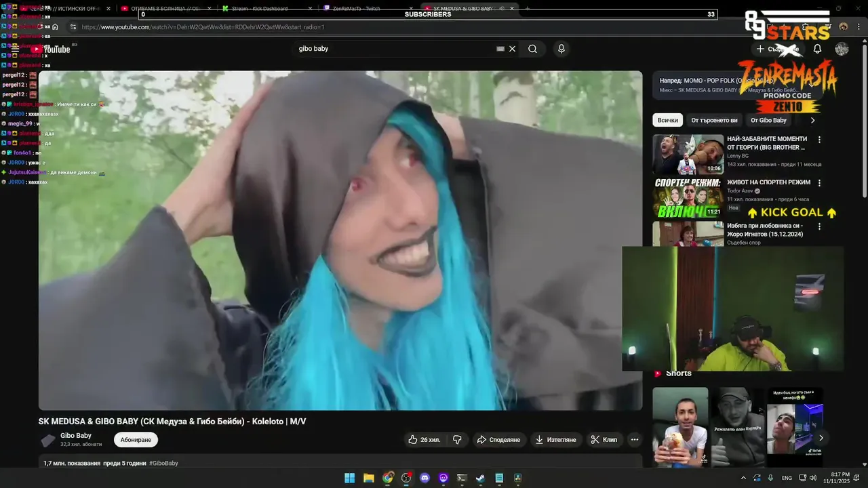Show hidden system tray icons
The image size is (868, 488).
point(743,478)
